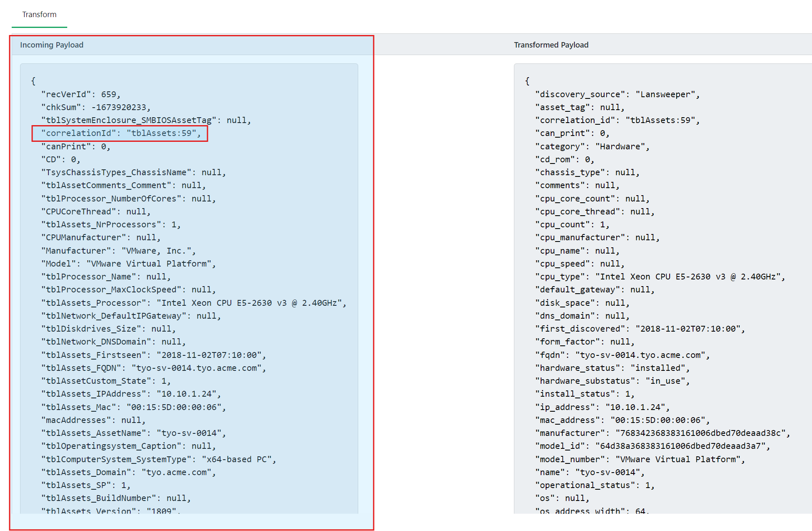Click the "hardware_status": "installed" line
812x531 pixels.
click(x=612, y=368)
